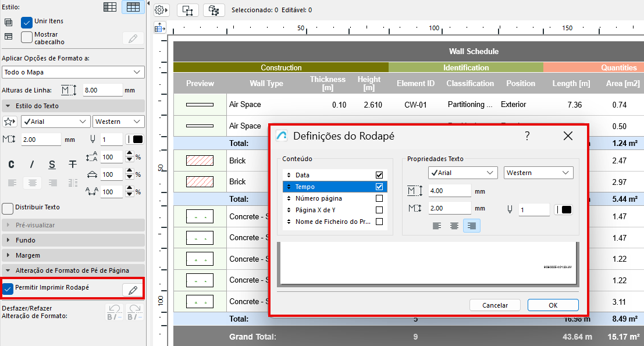This screenshot has width=644, height=346.
Task: Cancel the Definições do Rodapé dialog
Action: coord(495,305)
